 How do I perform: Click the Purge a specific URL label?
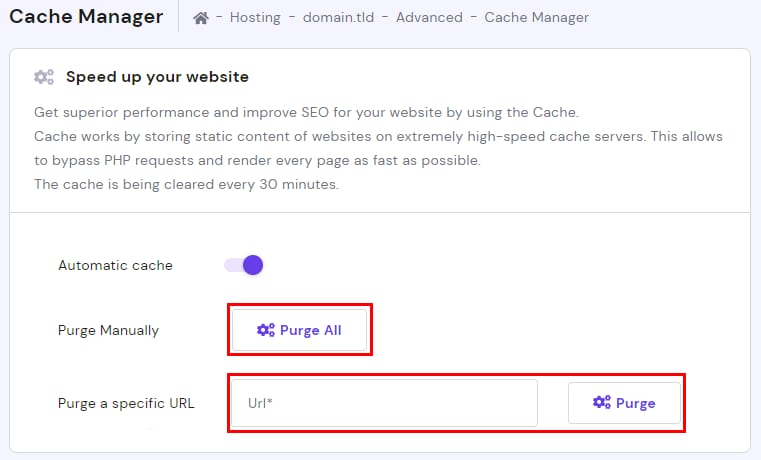click(126, 404)
